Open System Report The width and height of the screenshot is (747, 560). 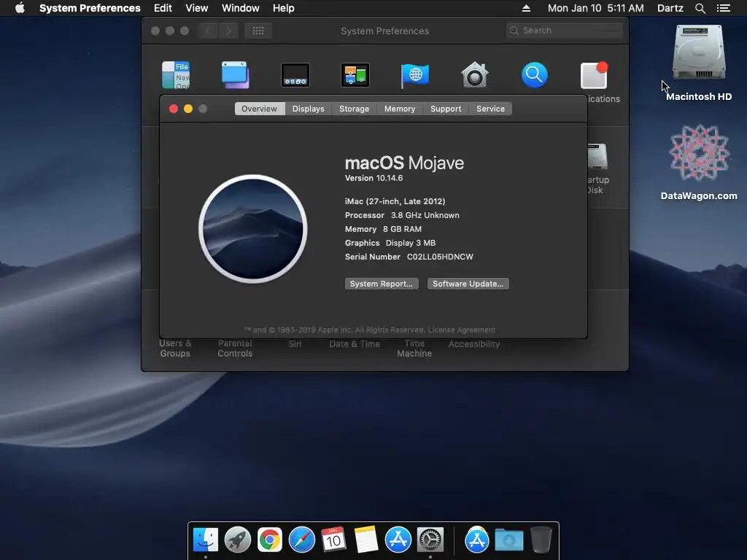tap(382, 284)
